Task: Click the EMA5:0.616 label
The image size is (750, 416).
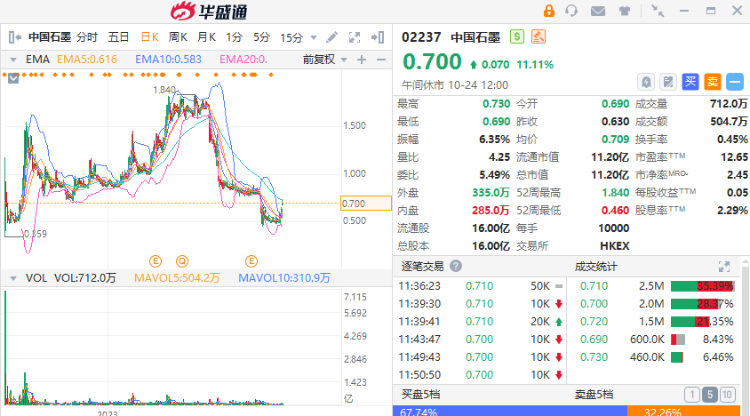Action: coord(87,59)
